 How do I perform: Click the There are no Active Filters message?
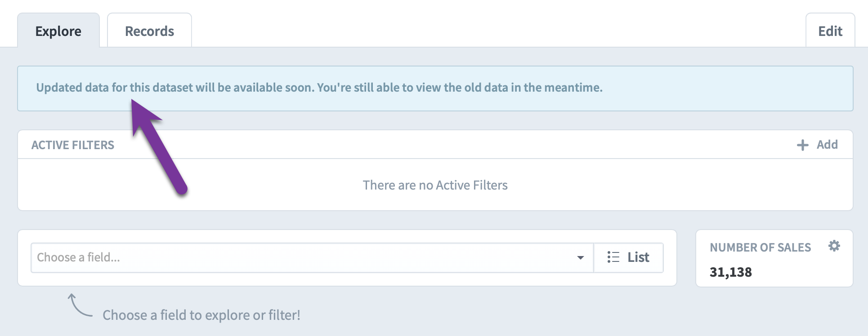(x=435, y=185)
